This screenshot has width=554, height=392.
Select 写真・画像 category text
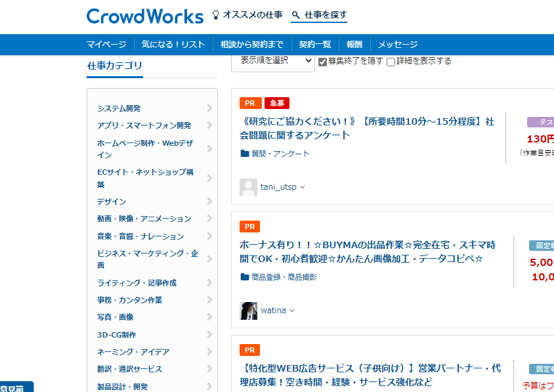pyautogui.click(x=115, y=316)
